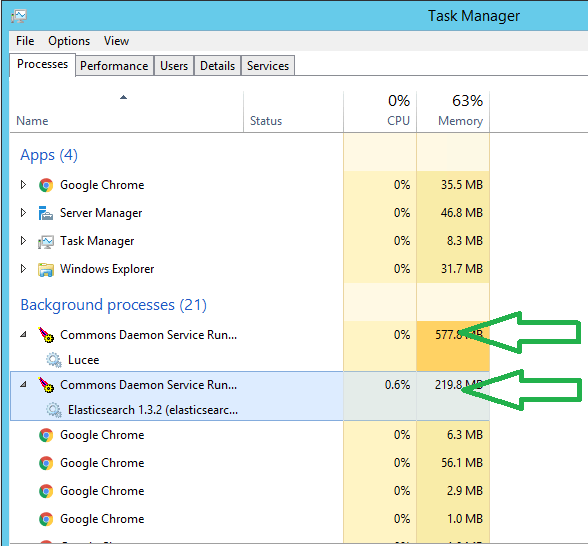588x546 pixels.
Task: Click the 31.7 MB memory value
Action: [462, 269]
